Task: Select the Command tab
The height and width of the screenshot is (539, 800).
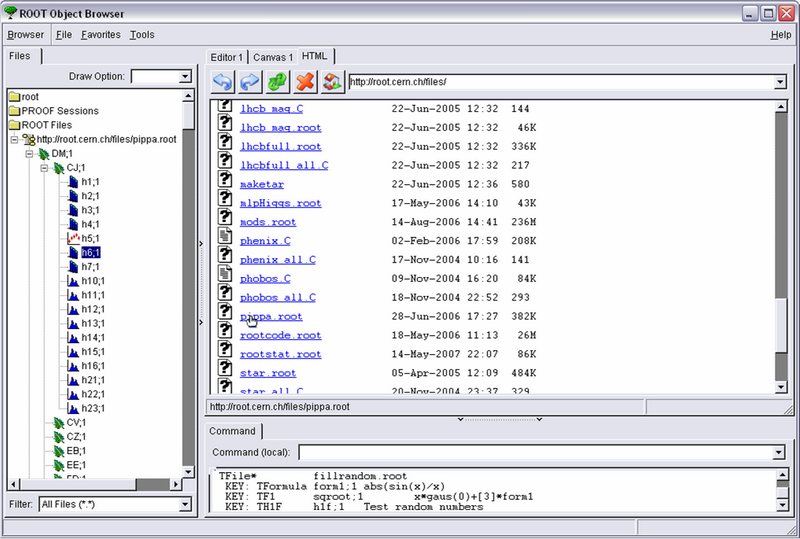Action: click(232, 431)
